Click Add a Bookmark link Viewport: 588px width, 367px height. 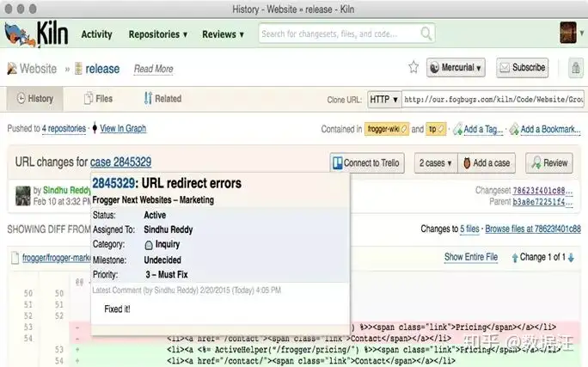550,129
